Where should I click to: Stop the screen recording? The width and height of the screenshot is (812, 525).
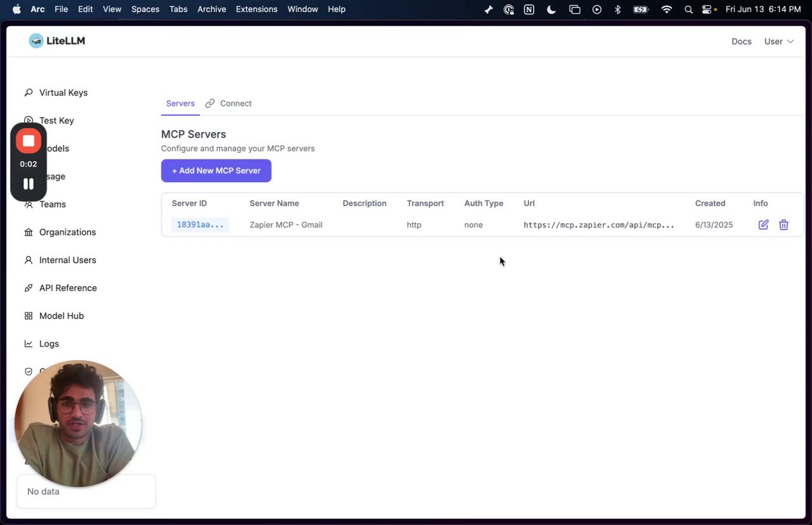[x=29, y=141]
